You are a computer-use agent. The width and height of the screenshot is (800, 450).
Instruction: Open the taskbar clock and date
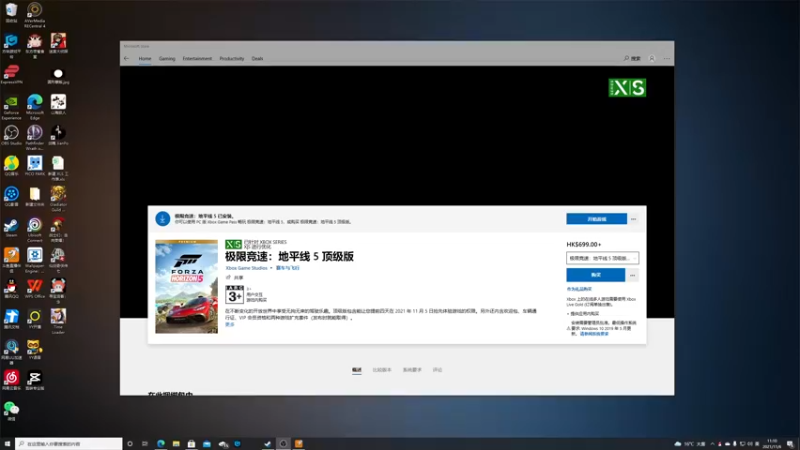point(771,444)
